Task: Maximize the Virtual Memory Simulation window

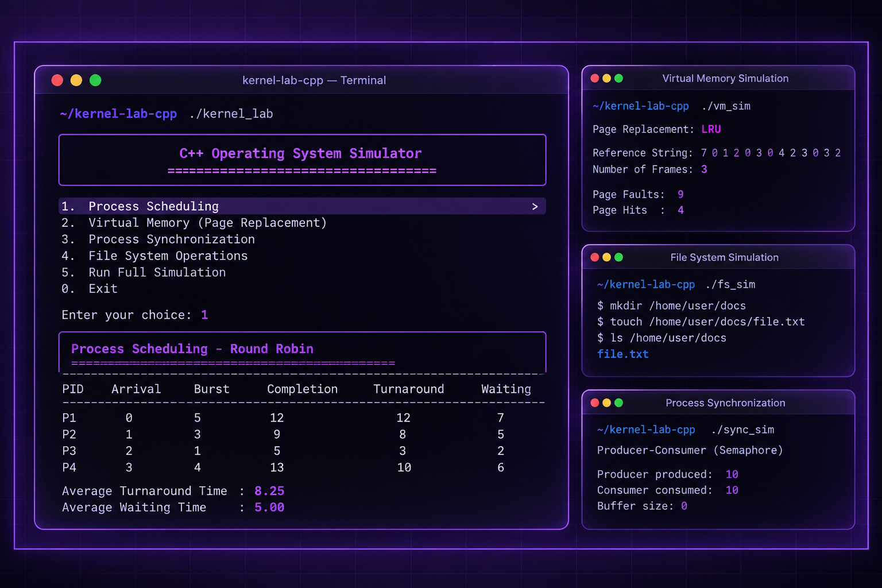Action: pos(618,79)
